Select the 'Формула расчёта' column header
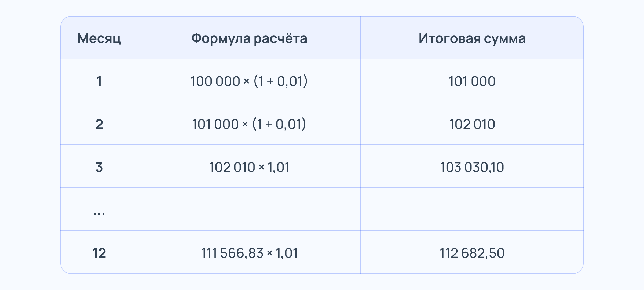 pyautogui.click(x=249, y=38)
